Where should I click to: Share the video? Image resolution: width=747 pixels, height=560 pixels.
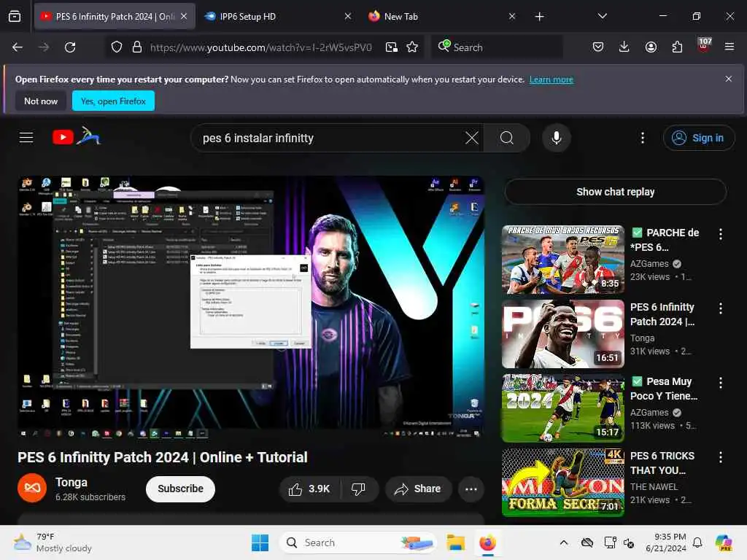pos(418,489)
